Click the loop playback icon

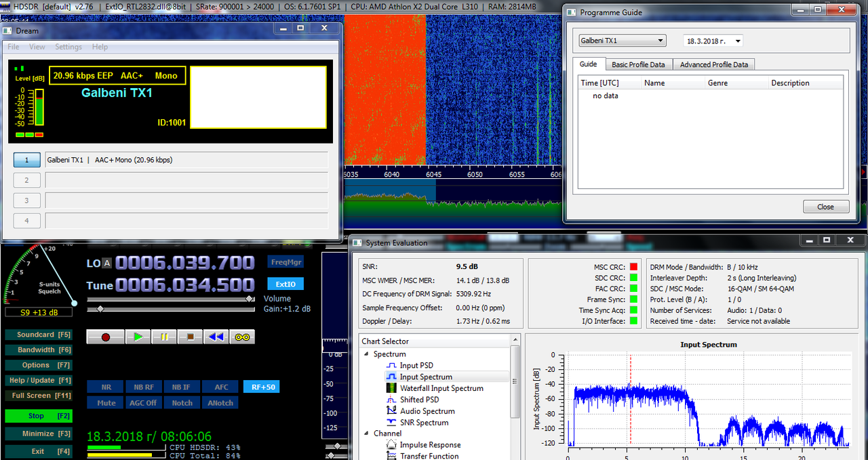(x=242, y=337)
